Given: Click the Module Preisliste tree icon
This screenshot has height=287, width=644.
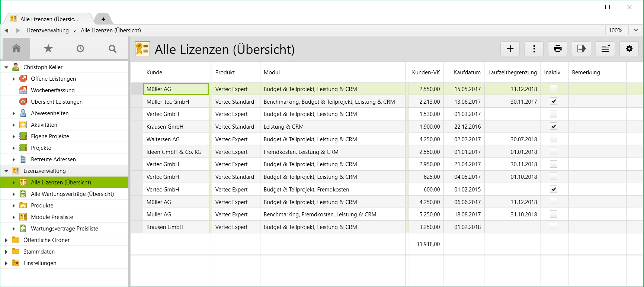Looking at the screenshot, I should (x=23, y=217).
